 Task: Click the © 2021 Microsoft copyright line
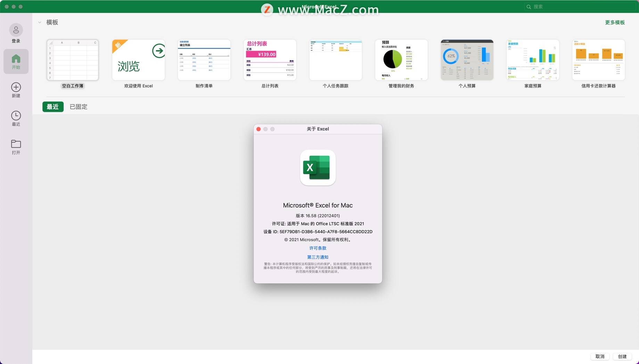pos(318,240)
